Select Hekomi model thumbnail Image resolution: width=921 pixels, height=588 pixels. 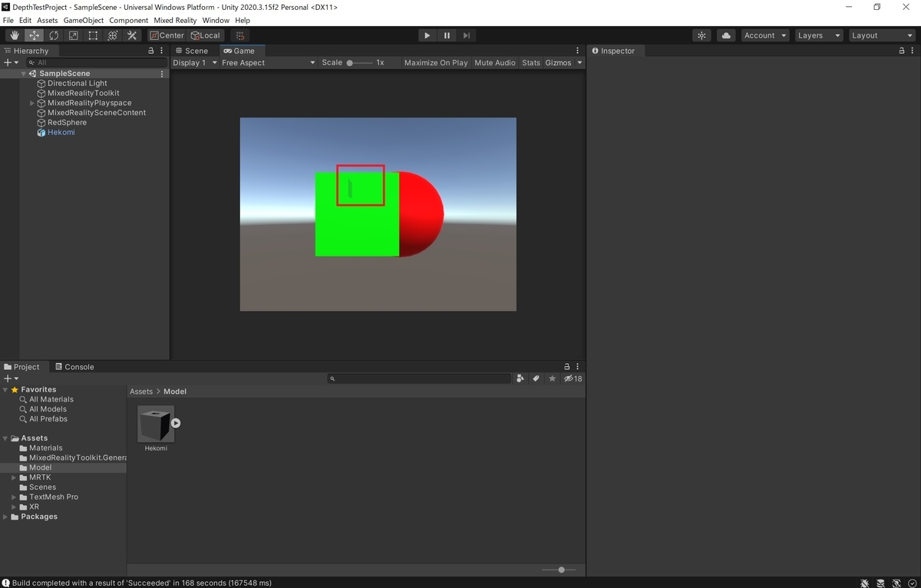(x=156, y=424)
